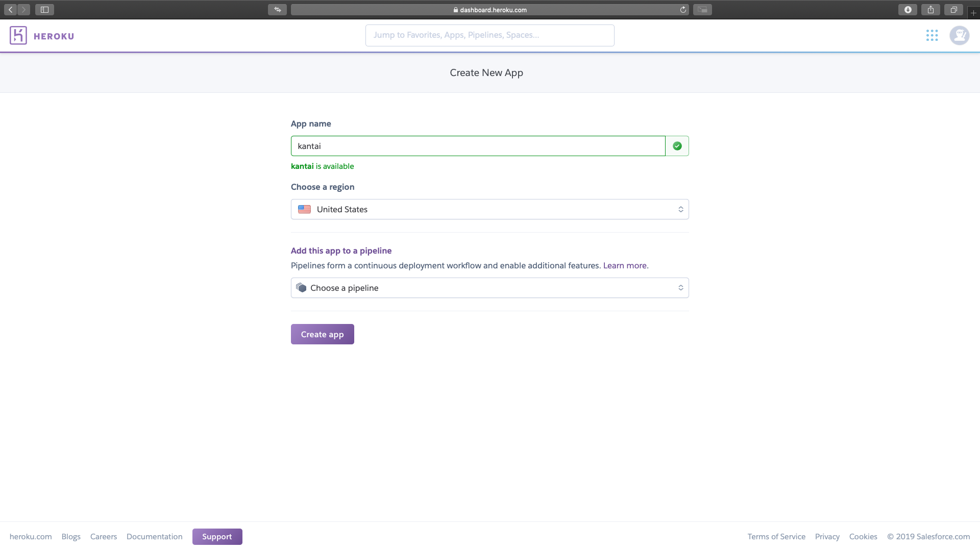Click the 'Create New App' page title
Viewport: 980px width, 551px height.
(486, 72)
